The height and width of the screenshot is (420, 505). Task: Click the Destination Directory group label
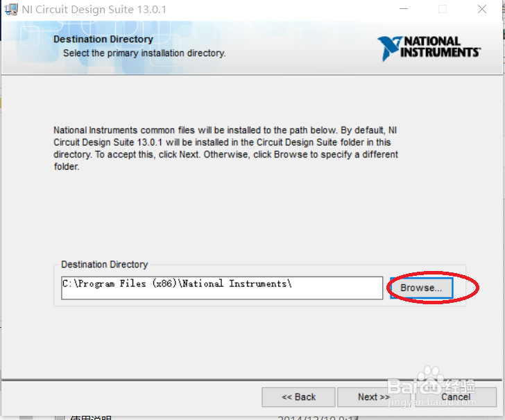(x=104, y=265)
